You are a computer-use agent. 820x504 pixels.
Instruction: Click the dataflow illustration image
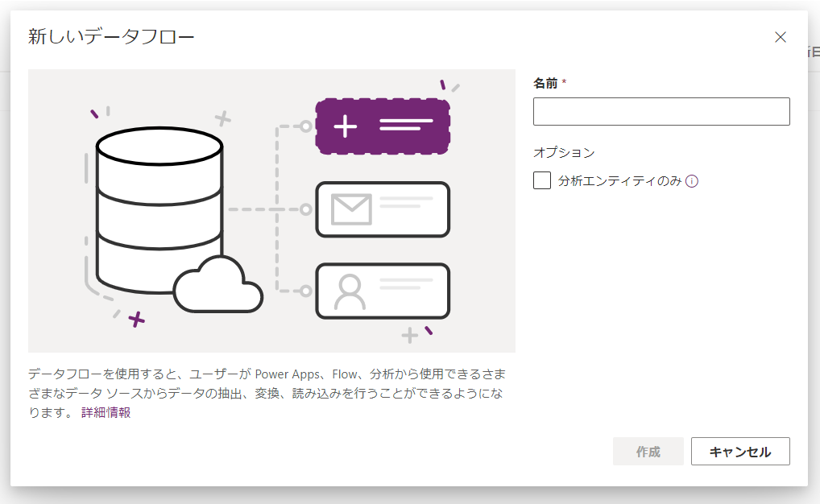[272, 211]
